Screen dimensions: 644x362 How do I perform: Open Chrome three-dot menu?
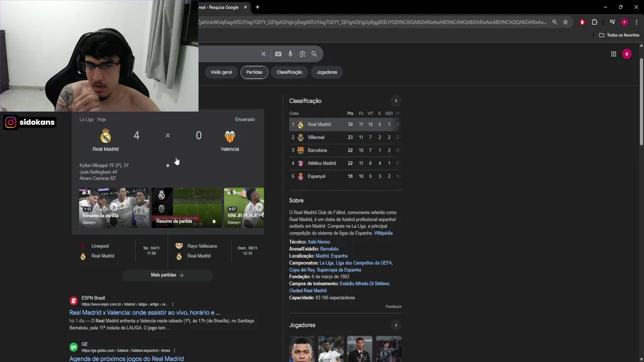coord(636,22)
